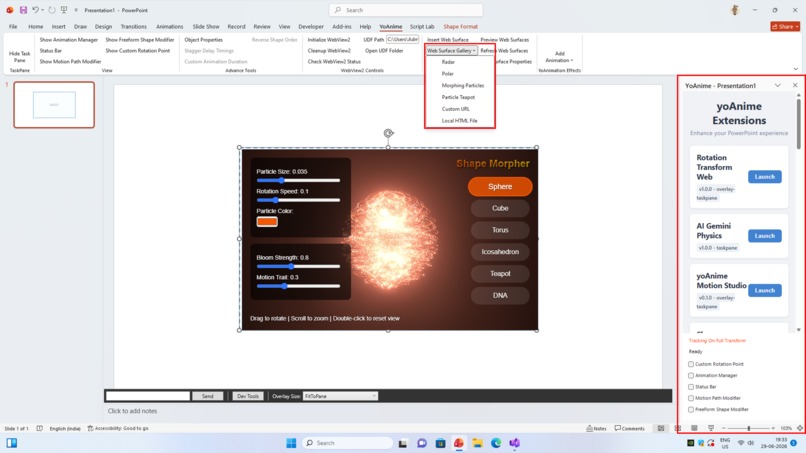Viewport: 806px width, 453px height.
Task: Open the widgets icon on the taskbar
Action: pyautogui.click(x=11, y=443)
